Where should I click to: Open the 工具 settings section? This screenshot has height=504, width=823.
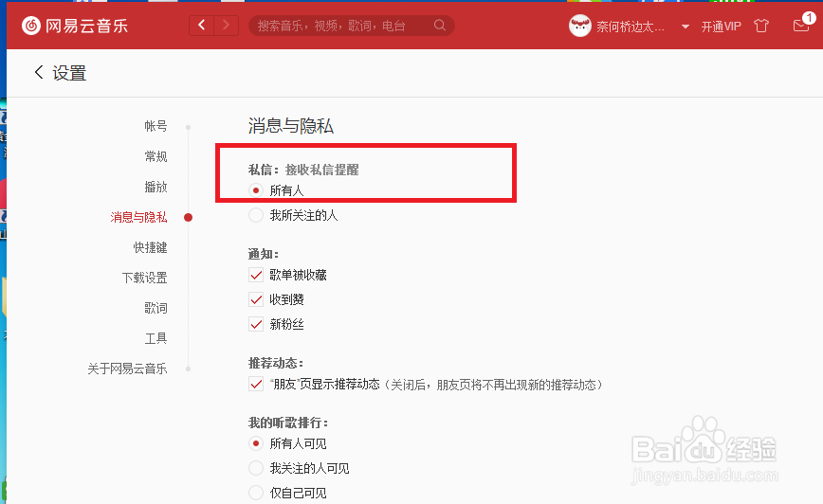point(155,338)
